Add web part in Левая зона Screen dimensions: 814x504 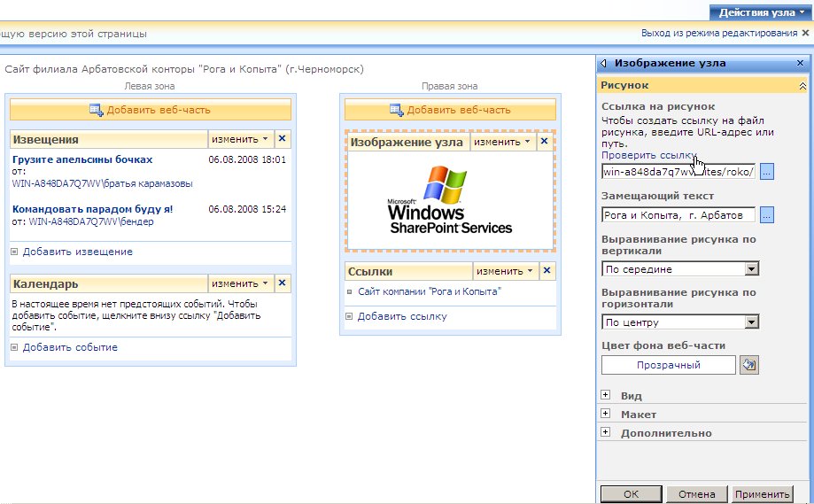click(x=150, y=110)
